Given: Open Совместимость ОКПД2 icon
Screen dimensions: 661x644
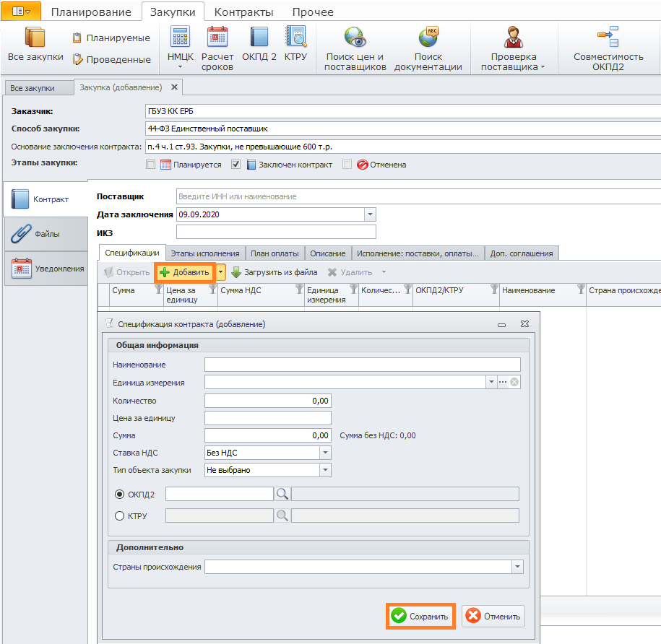Looking at the screenshot, I should pyautogui.click(x=608, y=37).
